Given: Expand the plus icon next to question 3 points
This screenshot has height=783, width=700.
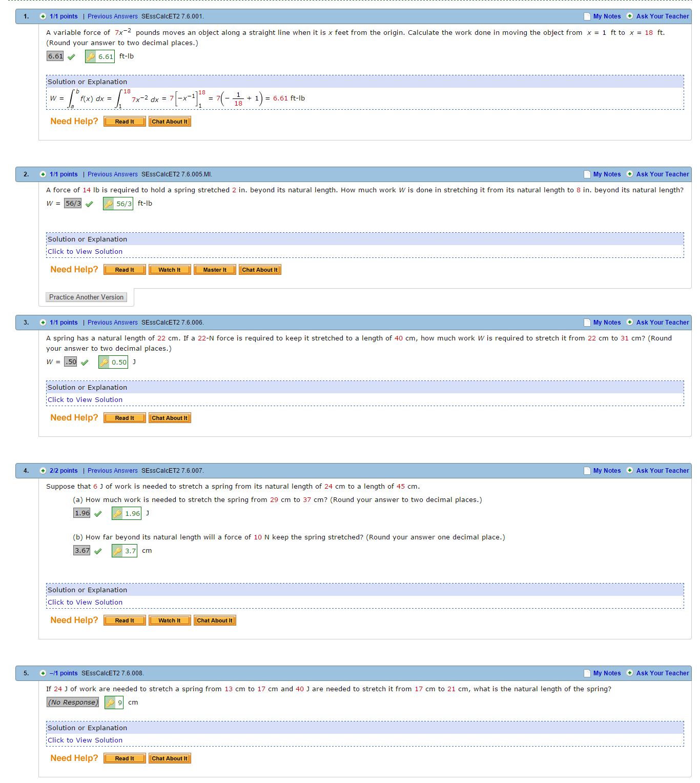Looking at the screenshot, I should 43,323.
